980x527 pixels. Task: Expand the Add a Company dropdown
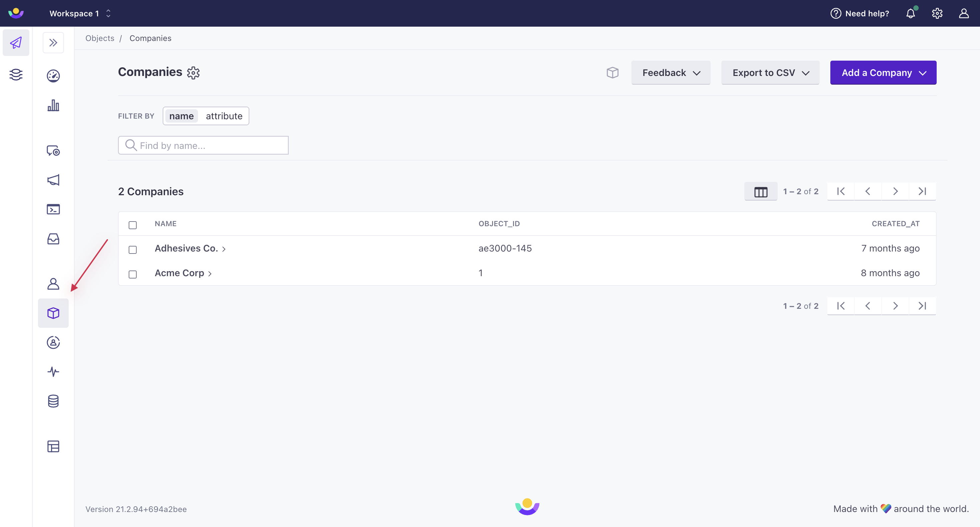pyautogui.click(x=924, y=73)
